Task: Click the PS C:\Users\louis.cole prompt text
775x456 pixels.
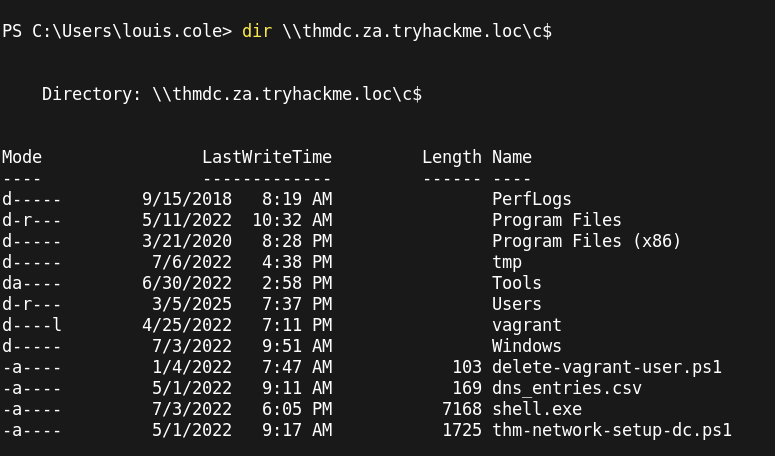Action: click(116, 31)
